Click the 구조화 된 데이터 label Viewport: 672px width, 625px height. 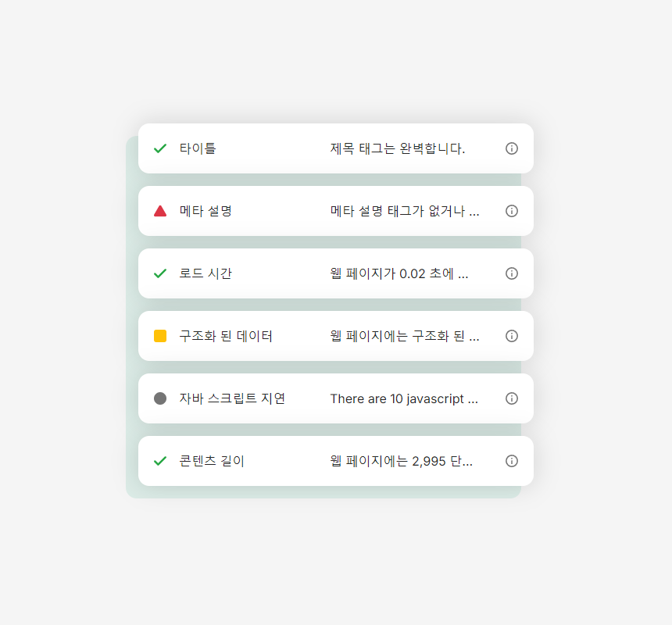226,336
